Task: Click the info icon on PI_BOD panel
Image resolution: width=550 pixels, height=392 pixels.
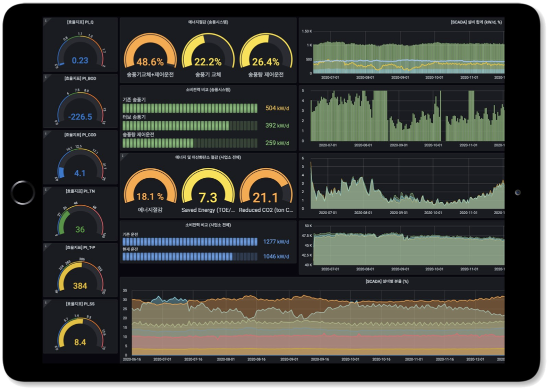Action: [46, 77]
